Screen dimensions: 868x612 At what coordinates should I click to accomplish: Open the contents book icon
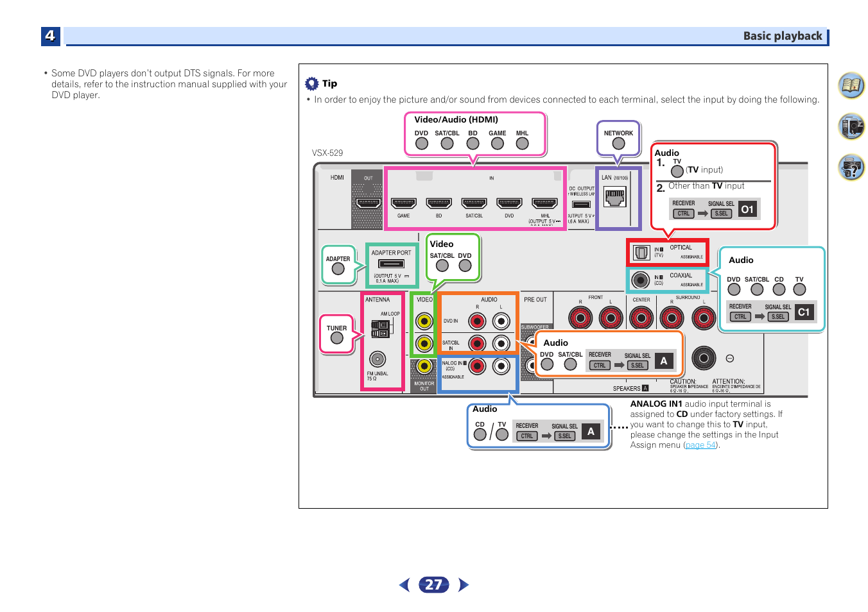[851, 85]
